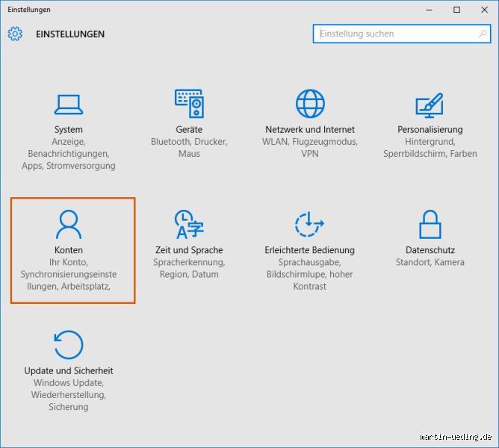Screen dimensions: 499x448
Task: Click the 'Sprachausgabe, Bildschirmlupe, hoher Kontrast' description
Action: click(310, 274)
